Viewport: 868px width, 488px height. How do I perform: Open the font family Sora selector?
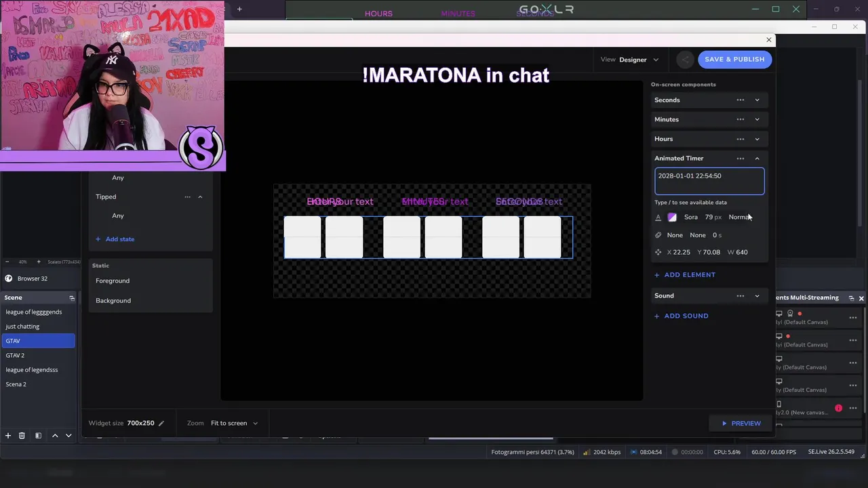[x=691, y=217]
